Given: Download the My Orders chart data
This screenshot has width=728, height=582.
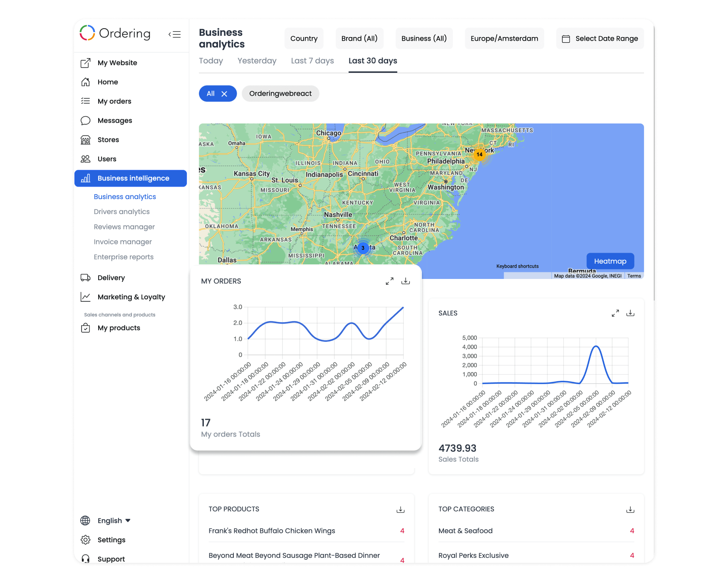Looking at the screenshot, I should coord(406,281).
